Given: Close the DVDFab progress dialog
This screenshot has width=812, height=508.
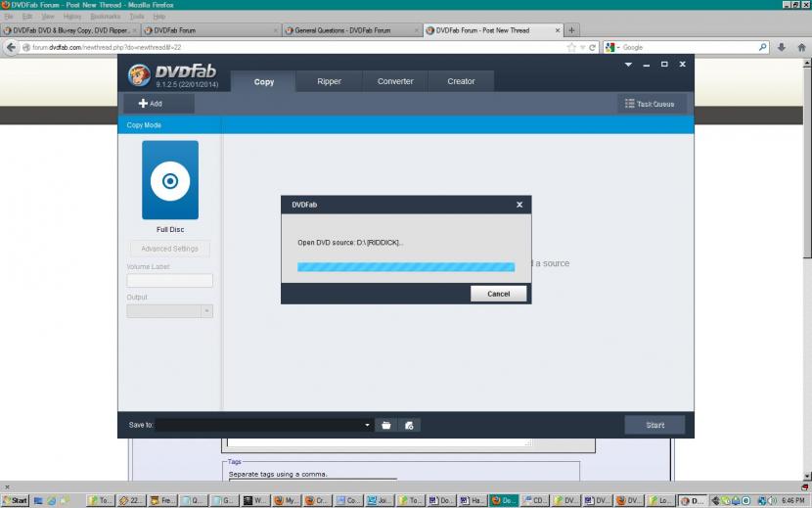Looking at the screenshot, I should 519,205.
